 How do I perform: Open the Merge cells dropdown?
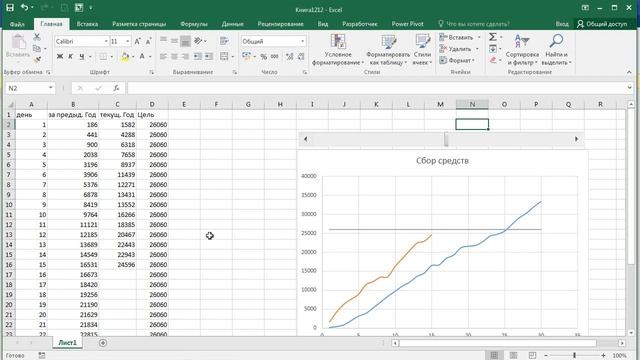tap(233, 56)
